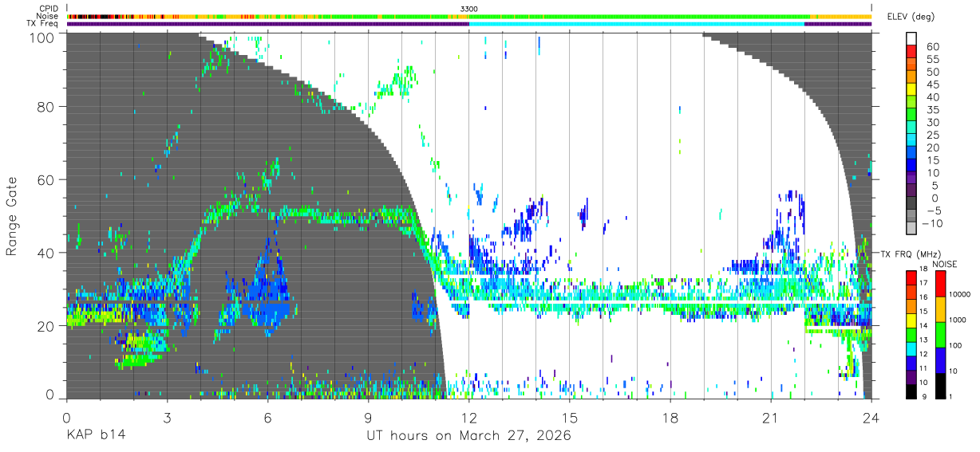Click the light gray bottom segment of the ELEV color bar
Screen dimensions: 980x452
click(911, 227)
